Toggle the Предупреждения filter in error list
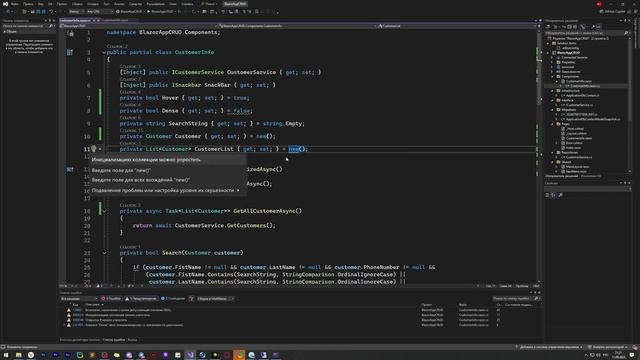Screen dimensions: 640x360 click(x=141, y=299)
